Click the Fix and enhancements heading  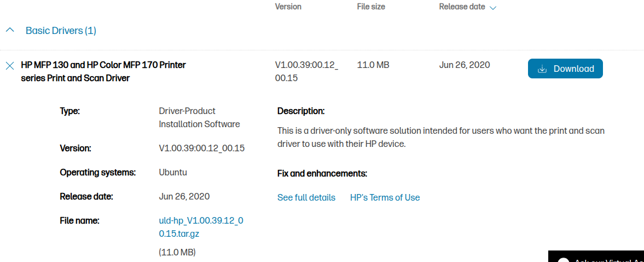coord(322,174)
